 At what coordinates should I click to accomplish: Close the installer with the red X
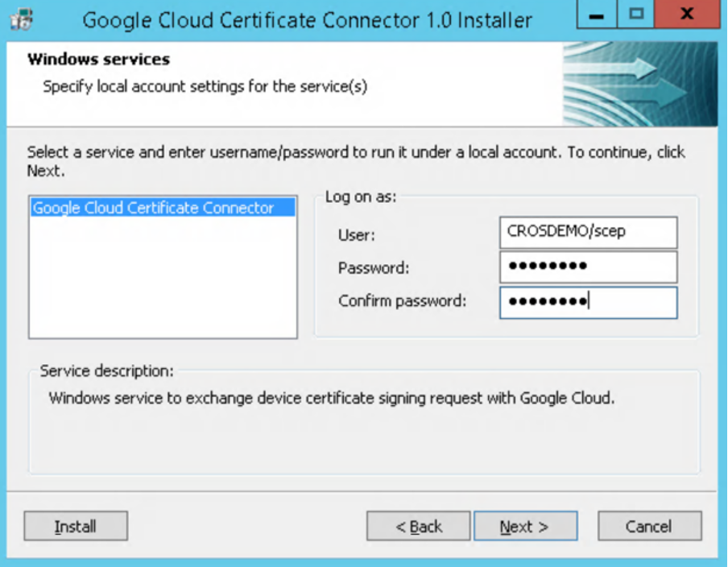[686, 15]
